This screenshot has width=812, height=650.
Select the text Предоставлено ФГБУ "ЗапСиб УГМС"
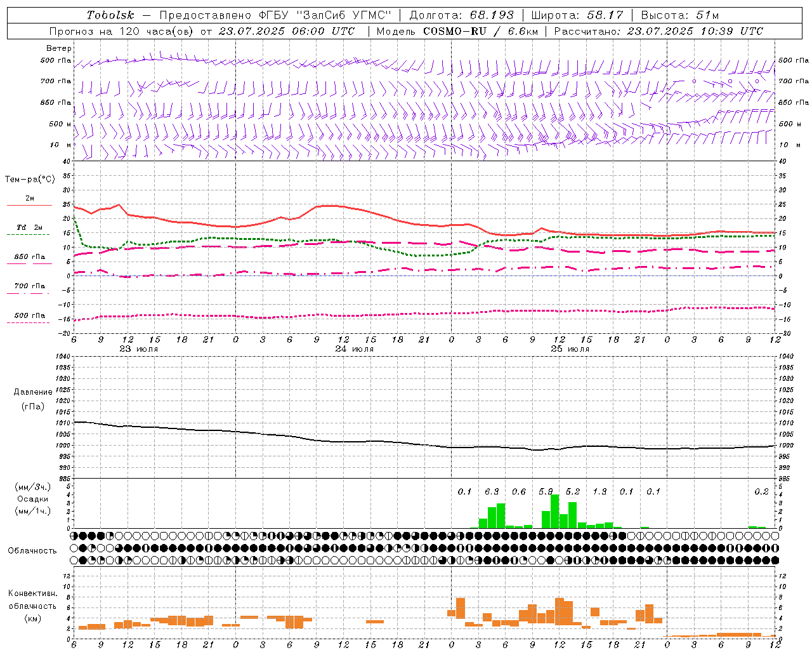275,15
